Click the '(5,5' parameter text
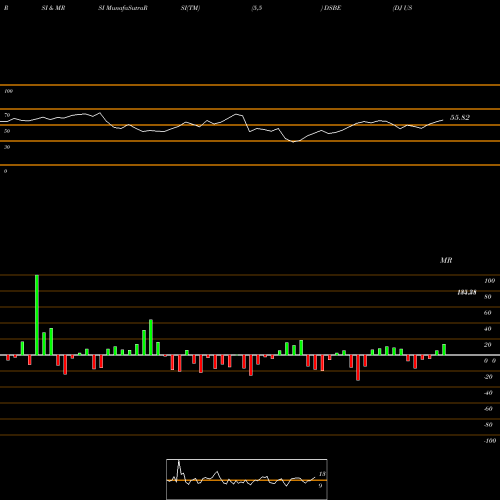The image size is (500, 500). coord(257,8)
